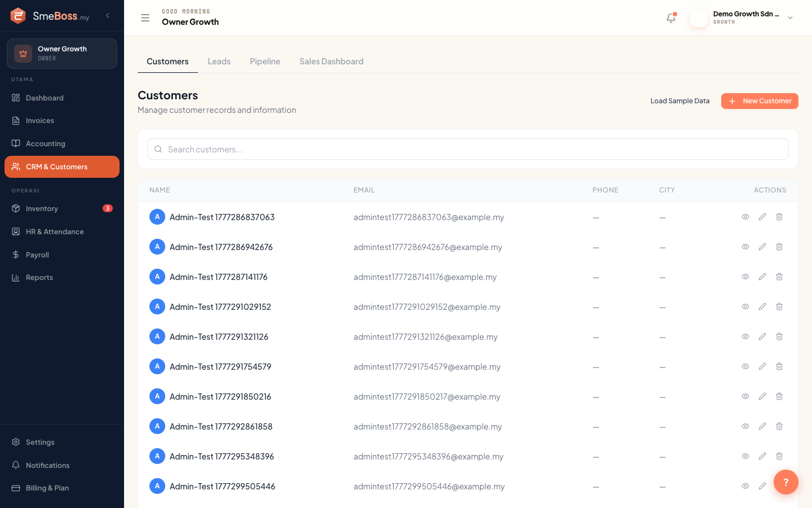Open Billing & Plan

[x=62, y=488]
